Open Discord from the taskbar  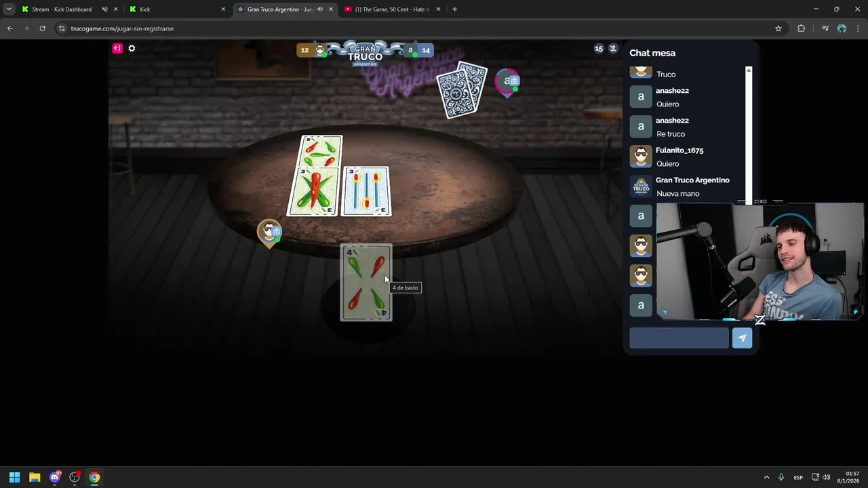55,477
